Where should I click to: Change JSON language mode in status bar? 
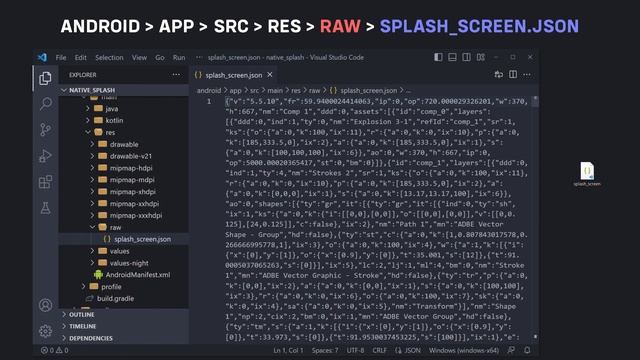(408, 350)
